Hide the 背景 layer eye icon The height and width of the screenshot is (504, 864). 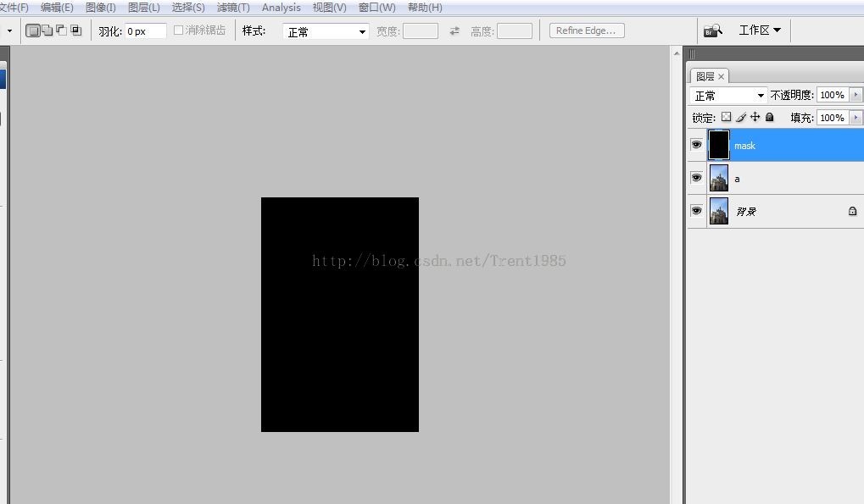tap(696, 211)
